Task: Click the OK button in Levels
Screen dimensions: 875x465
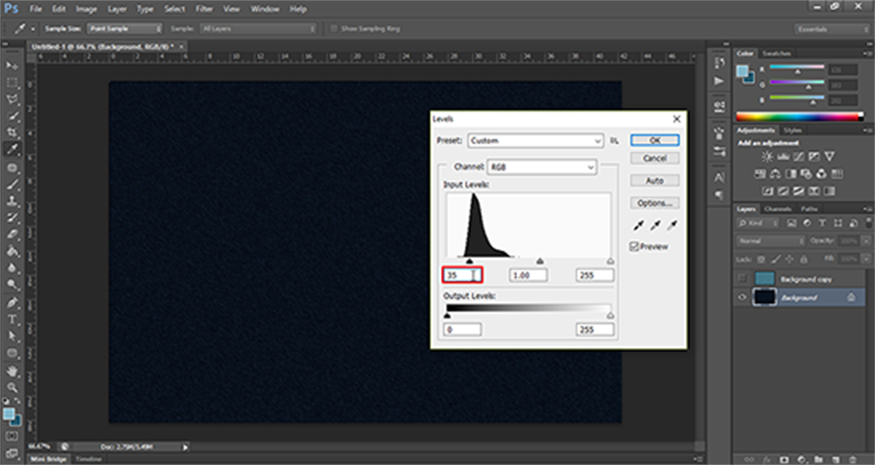Action: 655,140
